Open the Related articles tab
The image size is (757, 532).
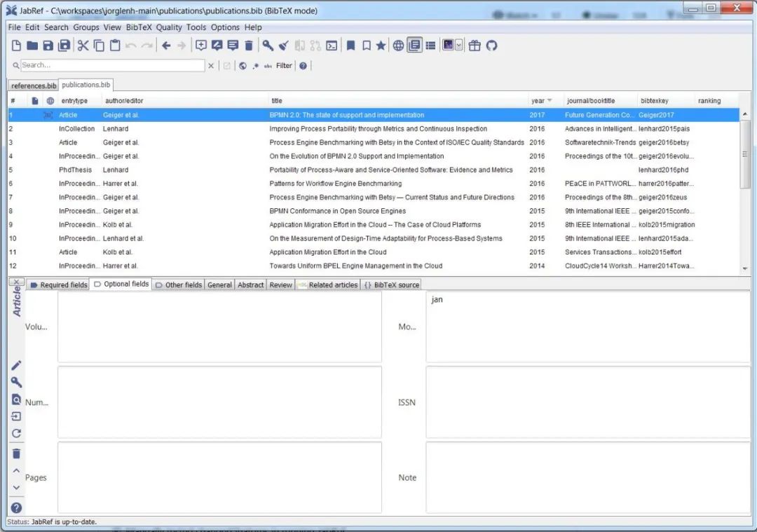click(x=328, y=285)
